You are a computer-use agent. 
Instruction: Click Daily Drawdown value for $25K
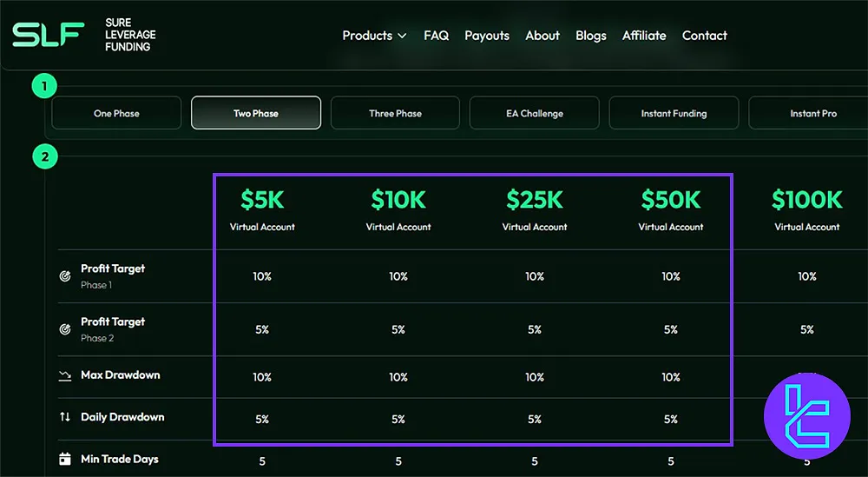click(535, 420)
